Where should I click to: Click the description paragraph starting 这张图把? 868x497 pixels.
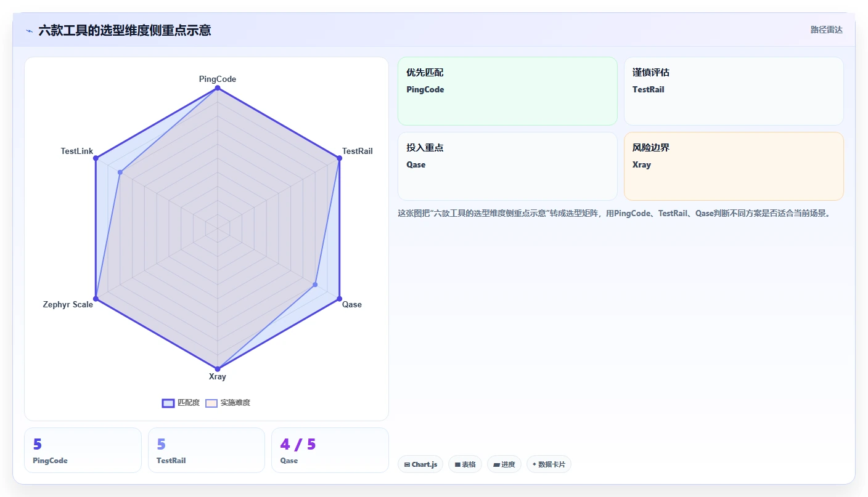pos(615,214)
